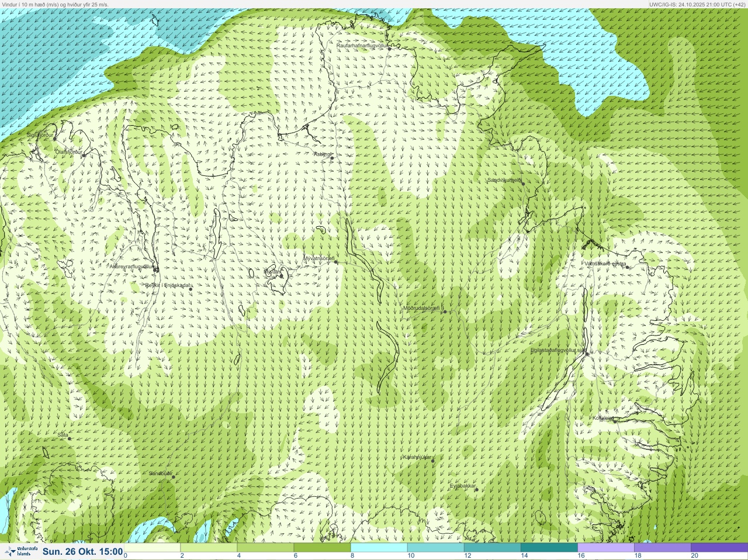Click the Akureyrarflugvöllur station label

(132, 267)
